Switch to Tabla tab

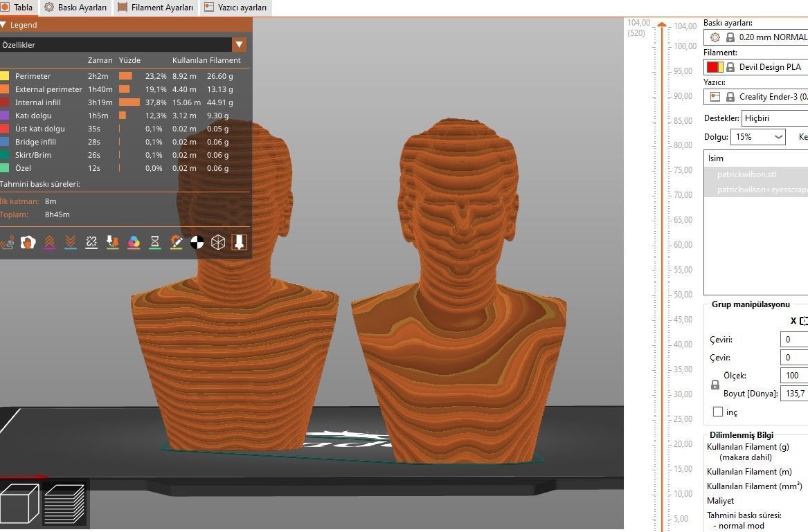[17, 7]
